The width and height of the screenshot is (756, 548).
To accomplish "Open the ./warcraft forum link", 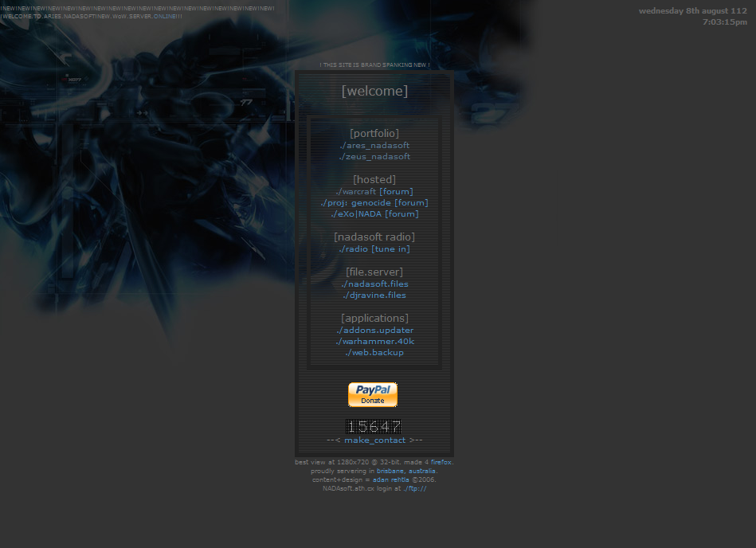I will tap(374, 191).
